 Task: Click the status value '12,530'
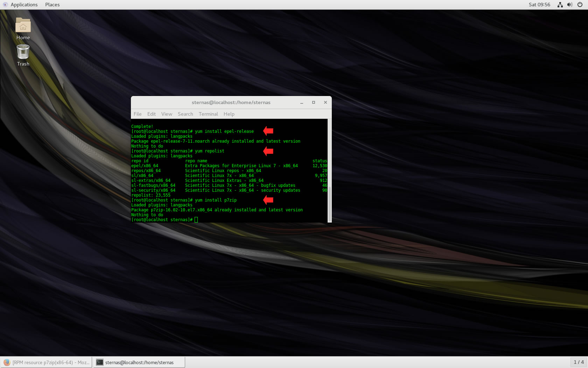(320, 166)
